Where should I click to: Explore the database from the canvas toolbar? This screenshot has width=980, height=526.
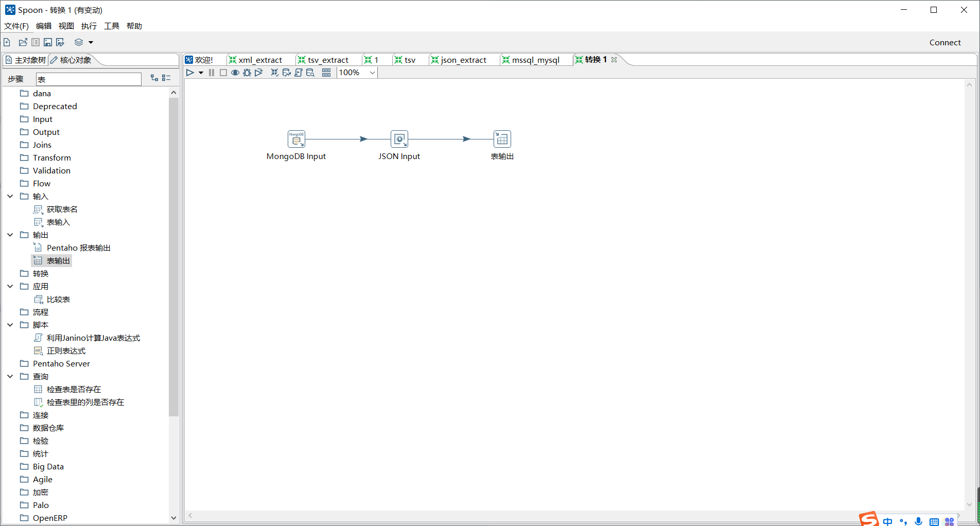[x=310, y=73]
